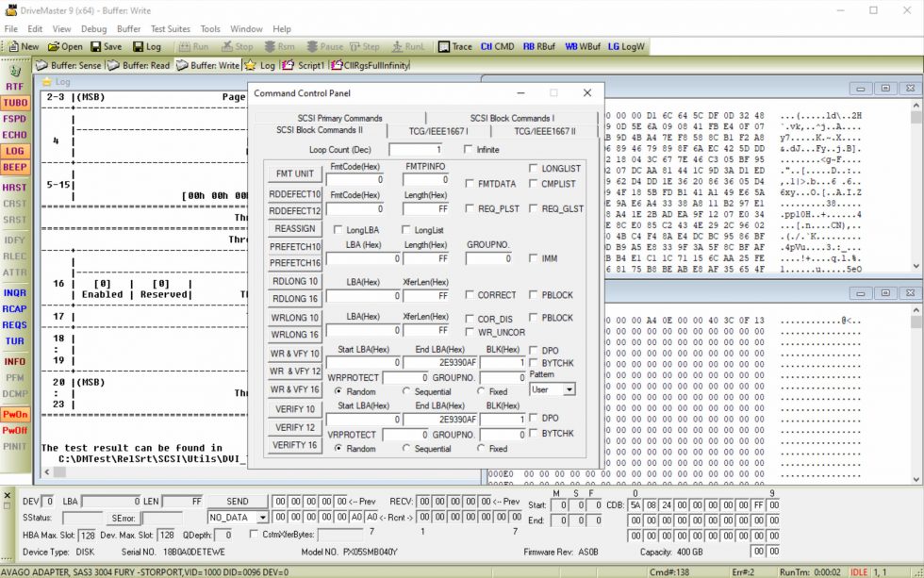Select the TUBO sidebar tool
The width and height of the screenshot is (924, 578).
(15, 103)
